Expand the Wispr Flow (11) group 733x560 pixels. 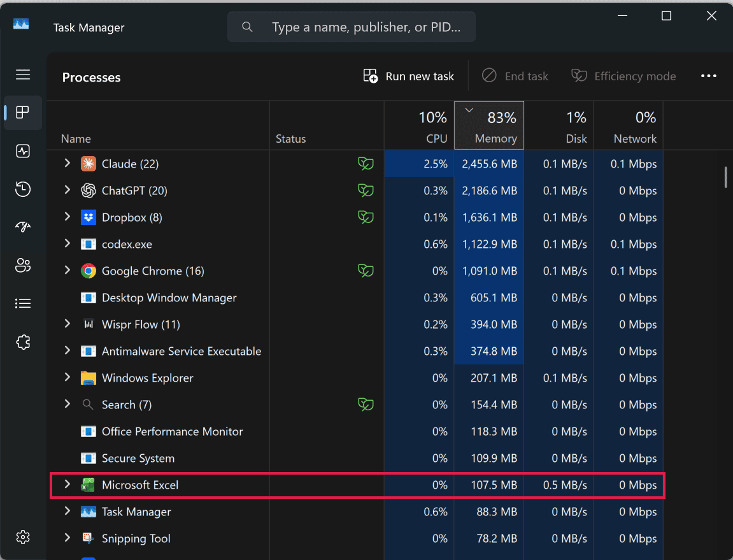[68, 323]
